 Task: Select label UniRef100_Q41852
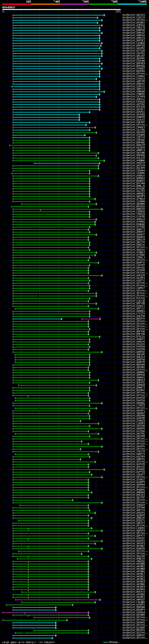(133, 48)
